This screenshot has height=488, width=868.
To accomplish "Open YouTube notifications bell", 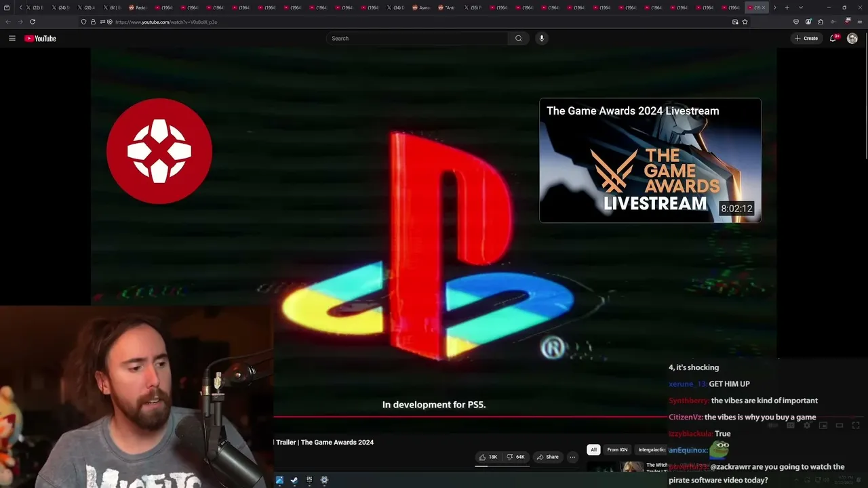I will (x=833, y=38).
